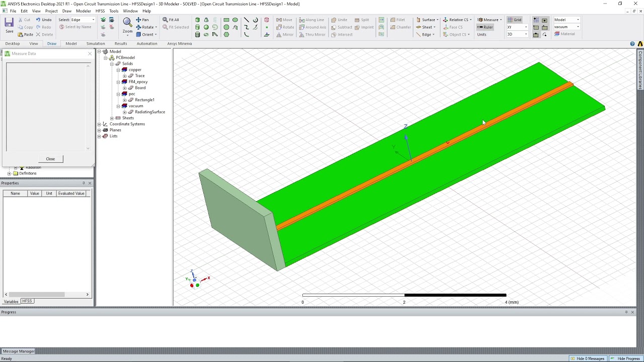Toggle the Grid display

pyautogui.click(x=515, y=20)
